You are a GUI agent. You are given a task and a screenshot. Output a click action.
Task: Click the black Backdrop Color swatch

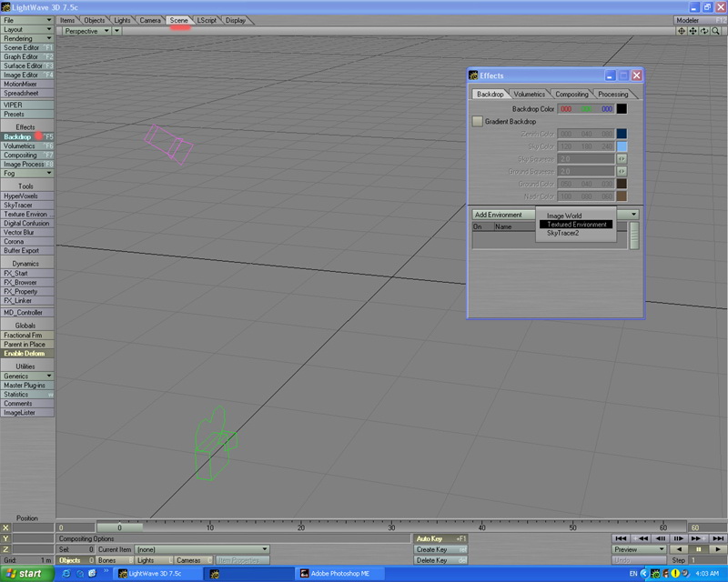(x=622, y=108)
